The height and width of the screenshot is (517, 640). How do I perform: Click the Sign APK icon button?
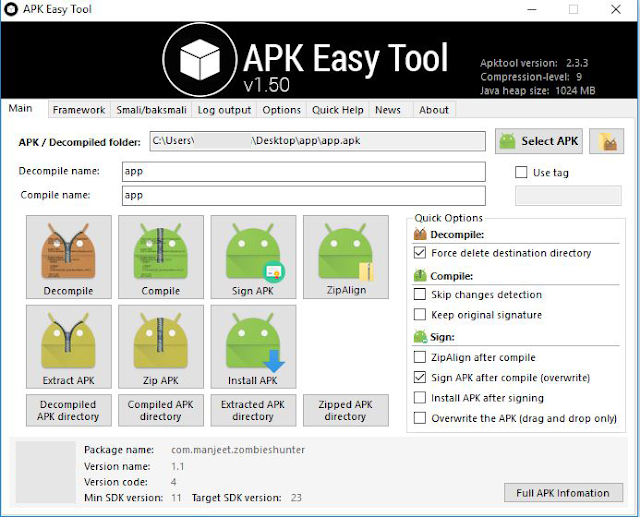click(253, 257)
